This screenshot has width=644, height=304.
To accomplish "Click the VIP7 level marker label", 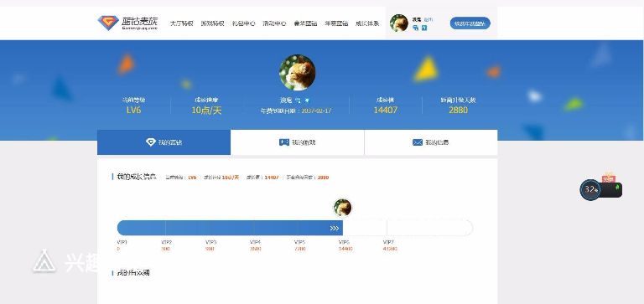I will pyautogui.click(x=388, y=242).
